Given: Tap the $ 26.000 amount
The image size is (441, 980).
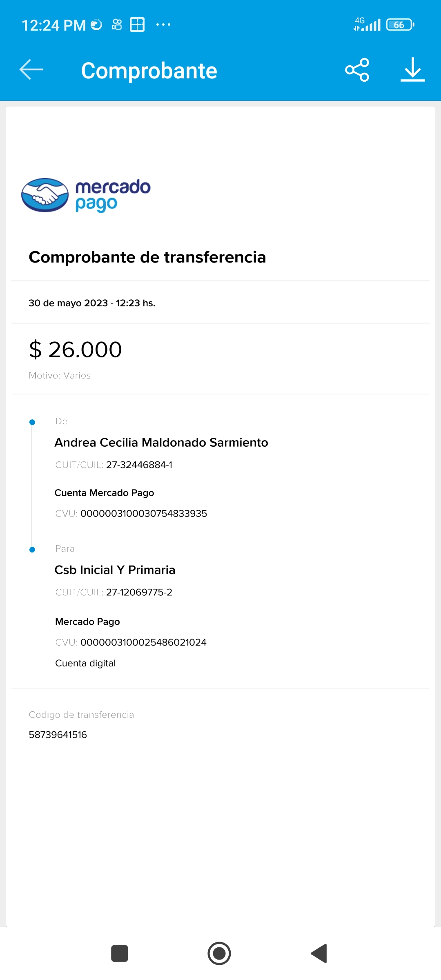Looking at the screenshot, I should coord(76,350).
